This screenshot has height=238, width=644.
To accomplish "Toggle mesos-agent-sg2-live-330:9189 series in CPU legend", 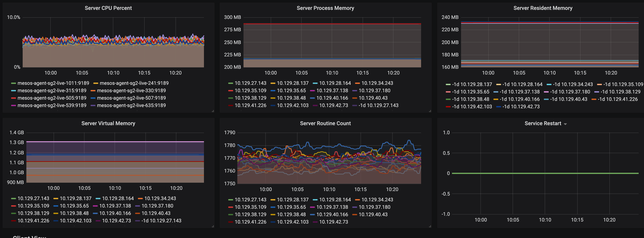I will [x=131, y=91].
